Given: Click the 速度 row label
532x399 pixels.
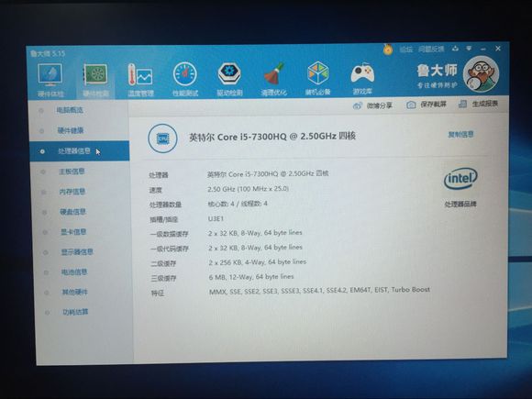Looking at the screenshot, I should pyautogui.click(x=155, y=190).
